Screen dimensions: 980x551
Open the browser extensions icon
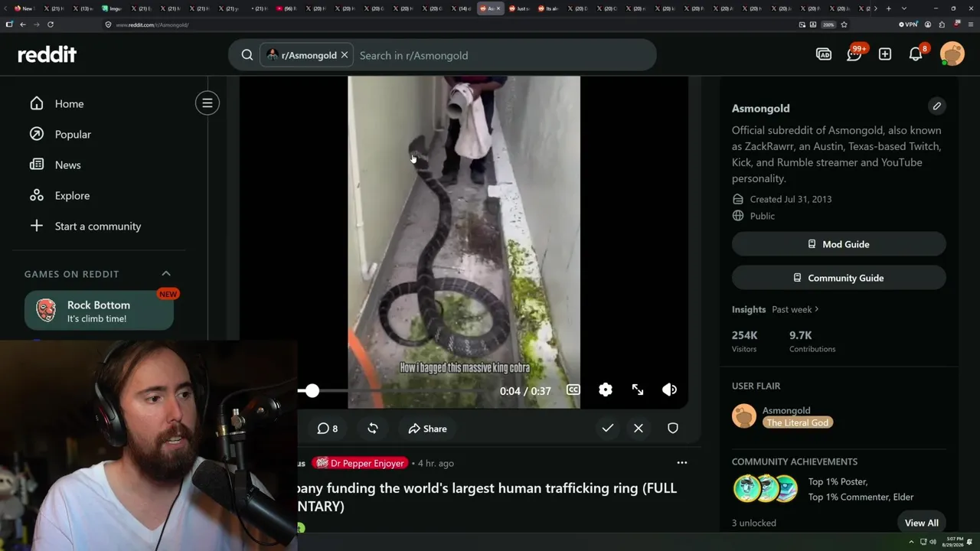click(x=942, y=24)
